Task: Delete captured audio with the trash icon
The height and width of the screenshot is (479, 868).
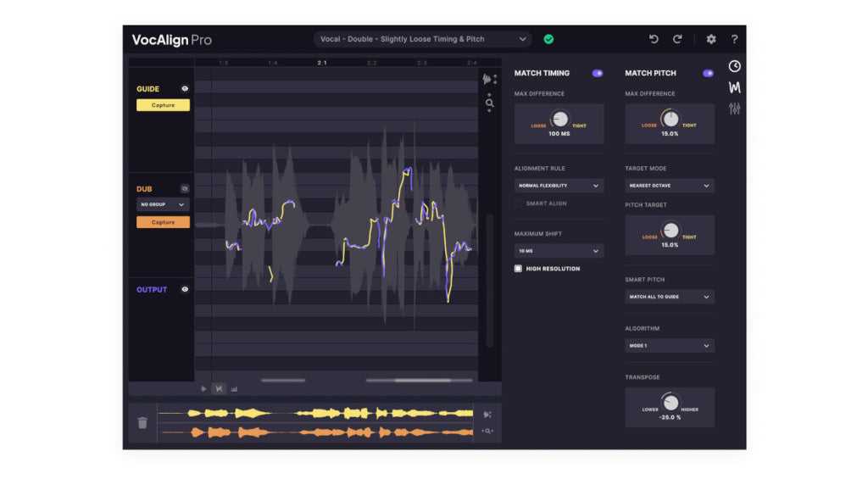Action: point(142,422)
